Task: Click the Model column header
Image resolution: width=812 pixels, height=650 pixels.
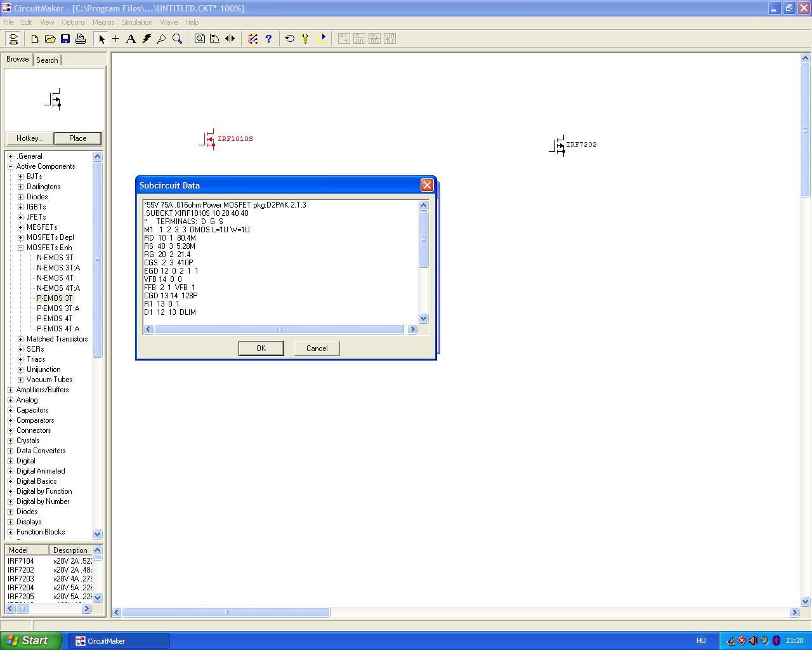Action: pos(27,550)
